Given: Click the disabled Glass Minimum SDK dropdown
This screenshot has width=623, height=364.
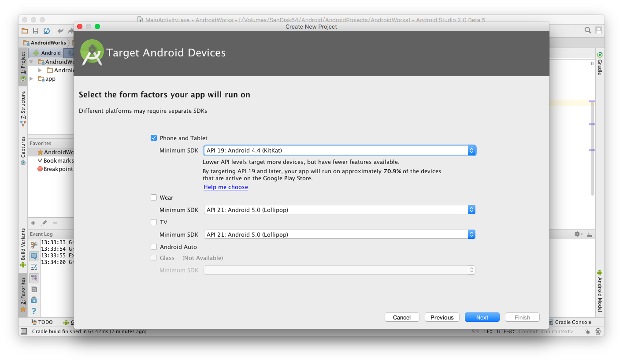Looking at the screenshot, I should coord(339,270).
